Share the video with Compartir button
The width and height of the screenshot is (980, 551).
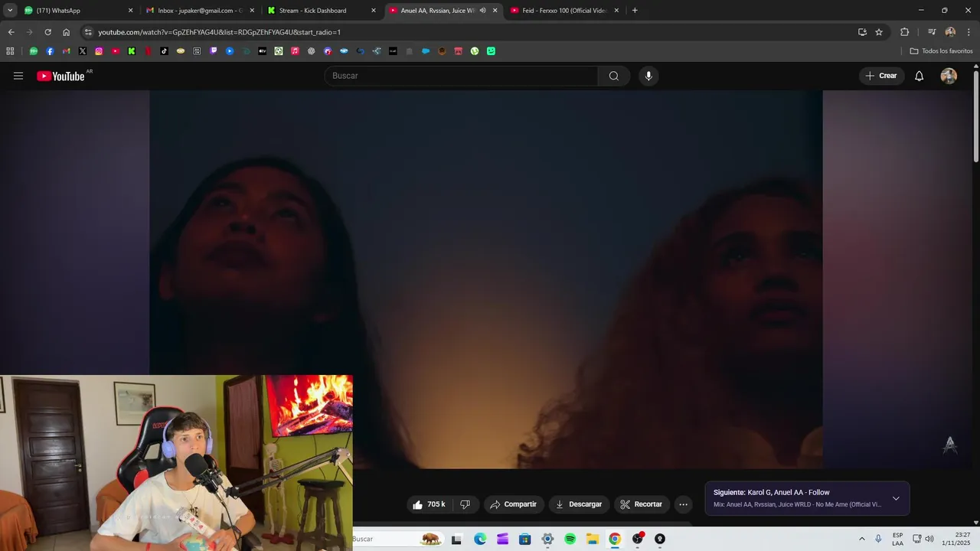click(x=514, y=504)
